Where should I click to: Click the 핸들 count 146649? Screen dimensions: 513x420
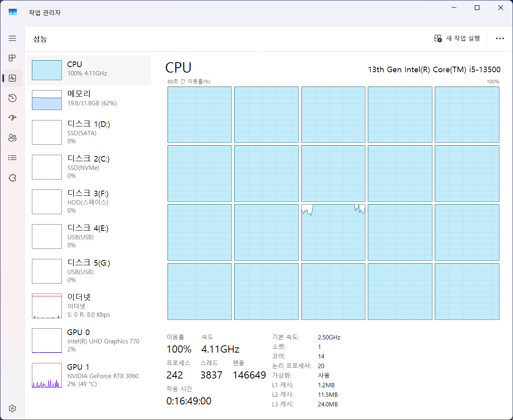pos(249,375)
